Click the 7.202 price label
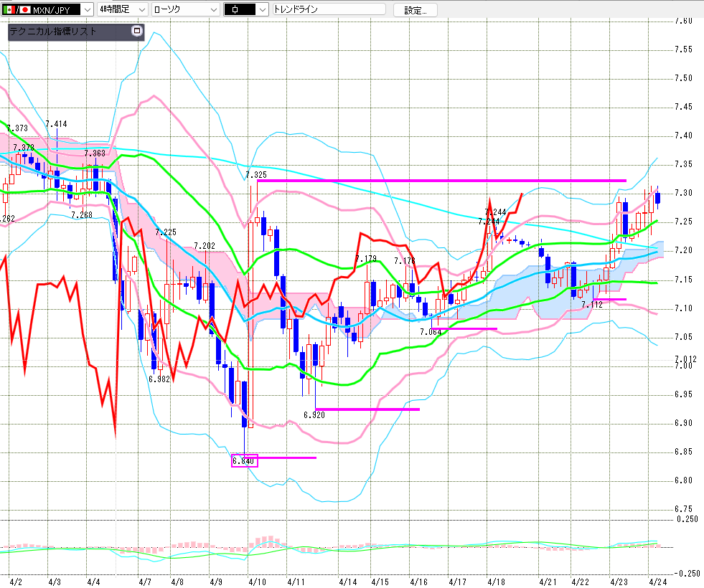 point(205,246)
